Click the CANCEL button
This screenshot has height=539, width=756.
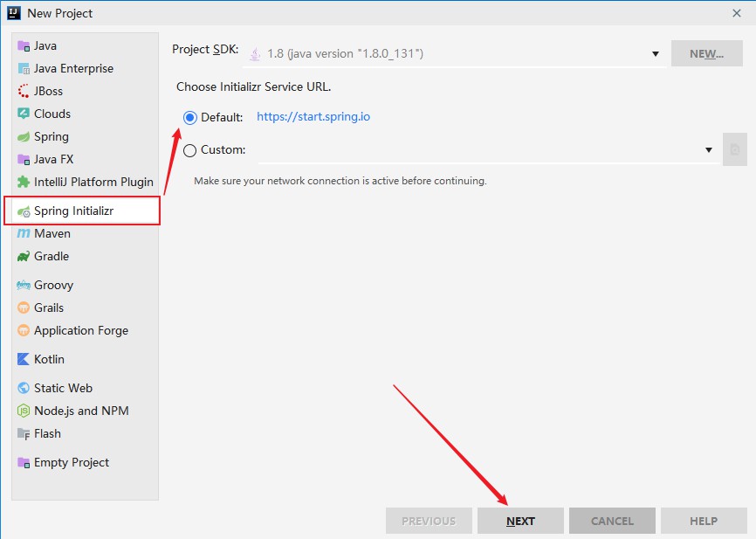612,521
